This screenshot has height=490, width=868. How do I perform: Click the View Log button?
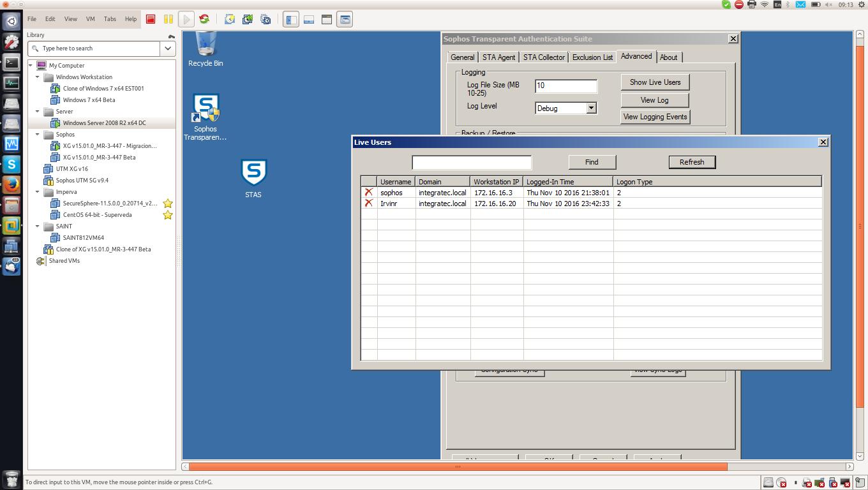[655, 100]
